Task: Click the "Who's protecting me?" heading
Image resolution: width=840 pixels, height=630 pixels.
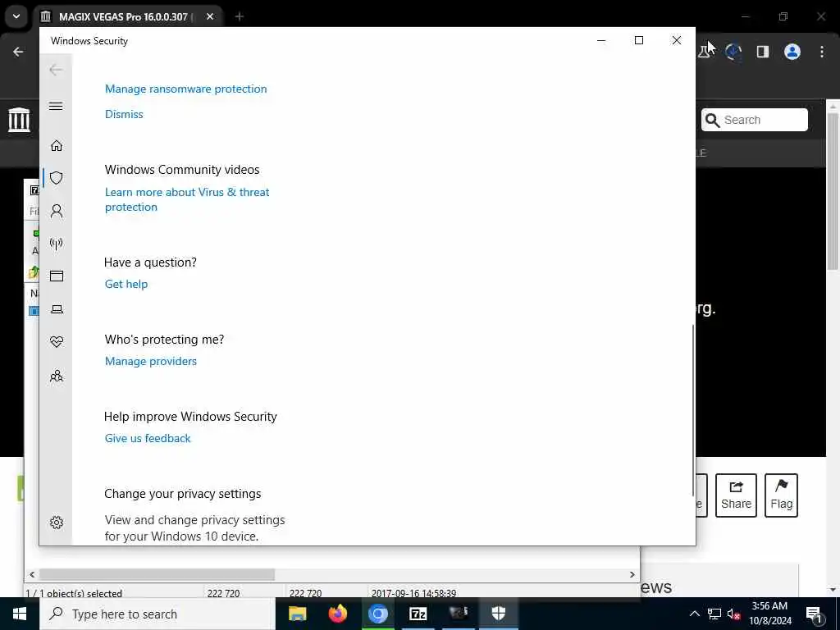Action: [164, 339]
